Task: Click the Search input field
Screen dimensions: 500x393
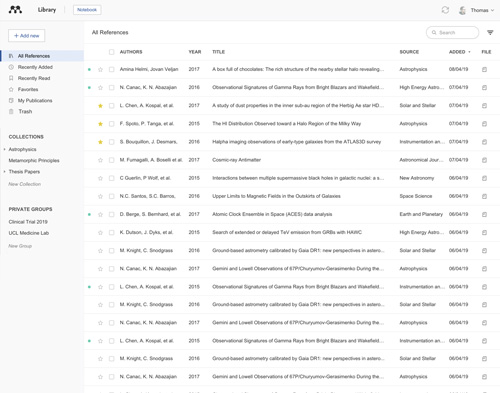Action: click(452, 32)
